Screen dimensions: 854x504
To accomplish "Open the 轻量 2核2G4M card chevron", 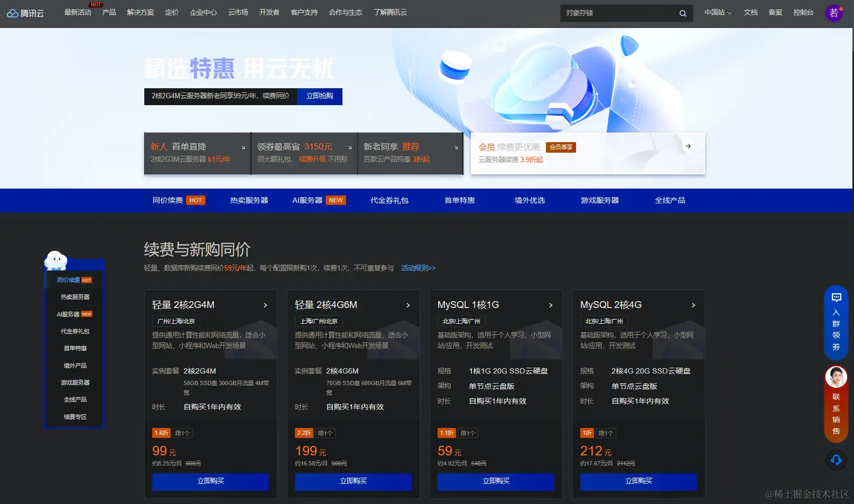I will [x=265, y=305].
